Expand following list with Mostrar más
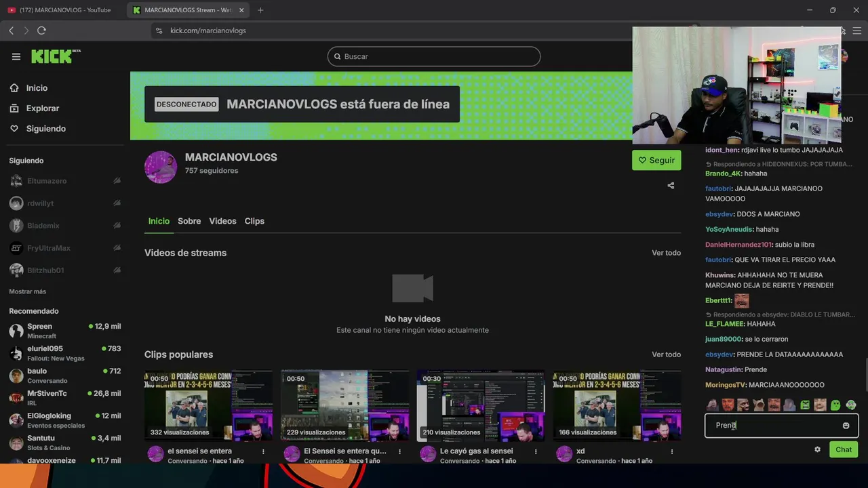 coord(28,291)
